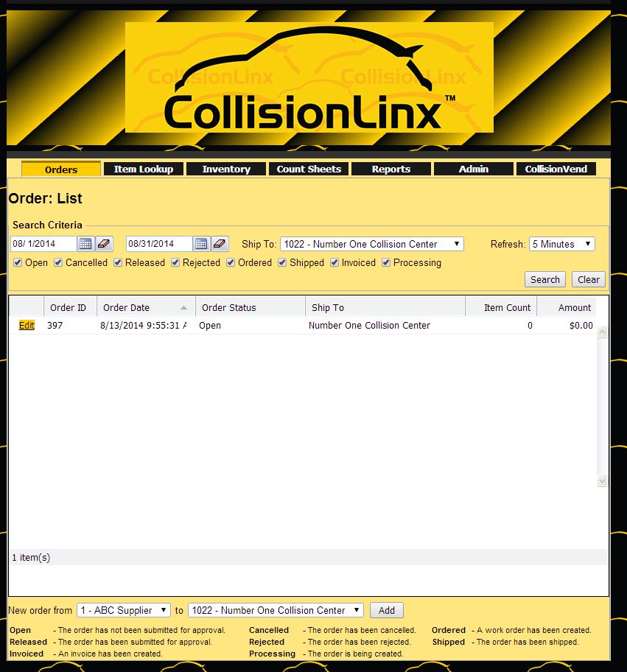This screenshot has width=627, height=672.
Task: Clear end date 08/31/2014 with eraser icon
Action: pos(220,244)
